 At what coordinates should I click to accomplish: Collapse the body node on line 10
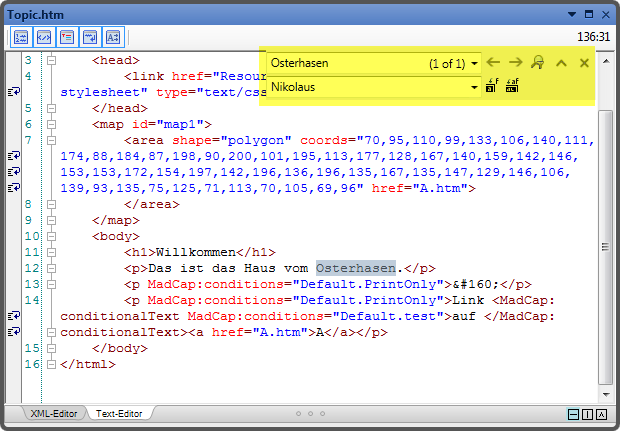coord(50,237)
